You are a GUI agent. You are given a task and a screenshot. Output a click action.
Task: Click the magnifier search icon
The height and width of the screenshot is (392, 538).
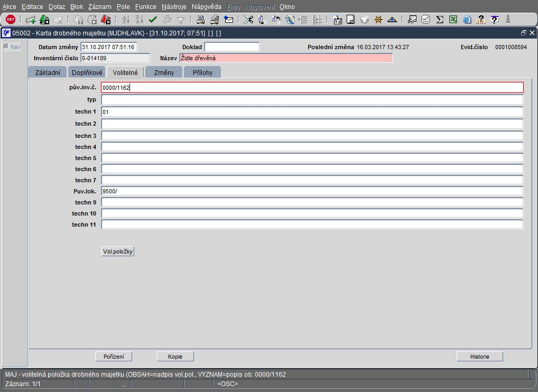point(290,20)
